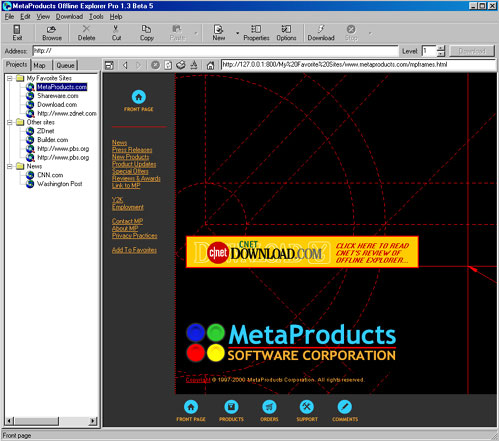Toggle the browser panel layout icon
Image resolution: width=499 pixels, height=441 pixels.
109,65
